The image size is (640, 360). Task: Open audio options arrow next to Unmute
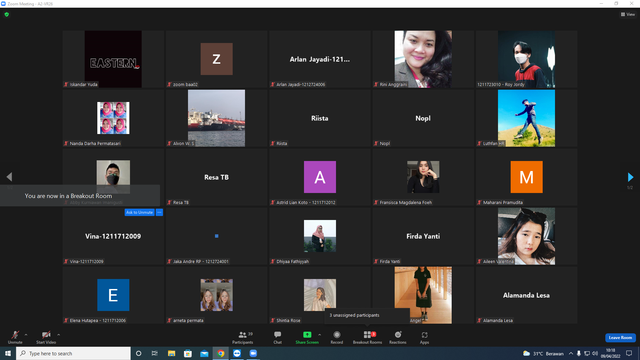coord(26,335)
